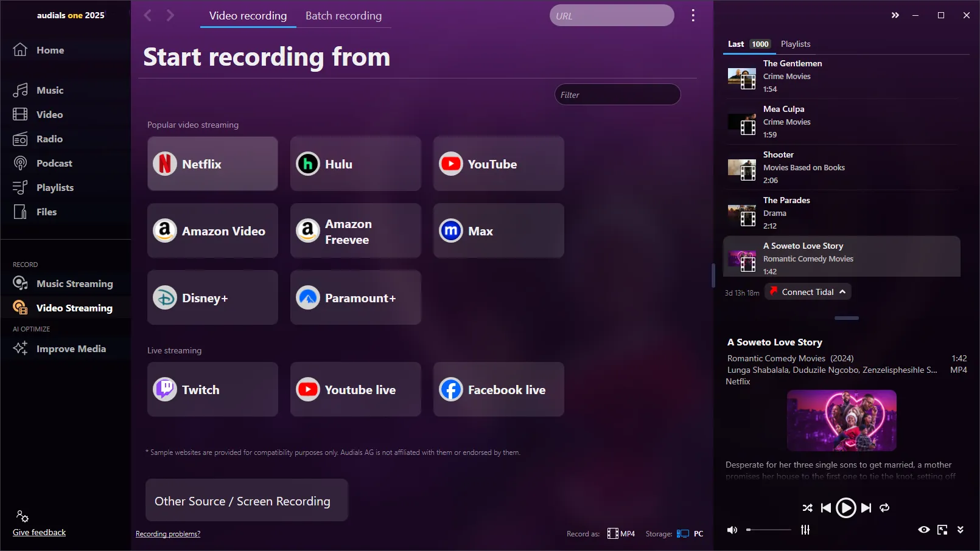Expand the Connect Tidal dropdown
This screenshot has height=551, width=980.
808,292
